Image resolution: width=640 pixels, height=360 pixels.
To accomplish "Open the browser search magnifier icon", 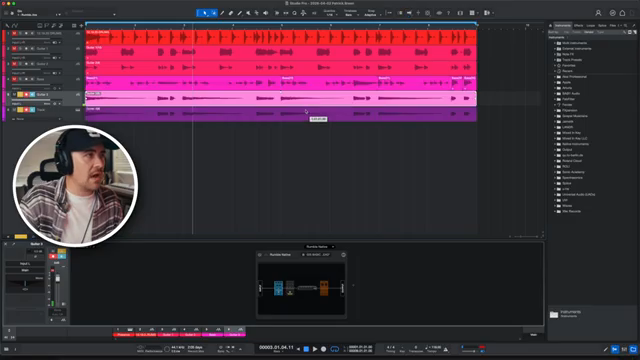I will [x=625, y=26].
